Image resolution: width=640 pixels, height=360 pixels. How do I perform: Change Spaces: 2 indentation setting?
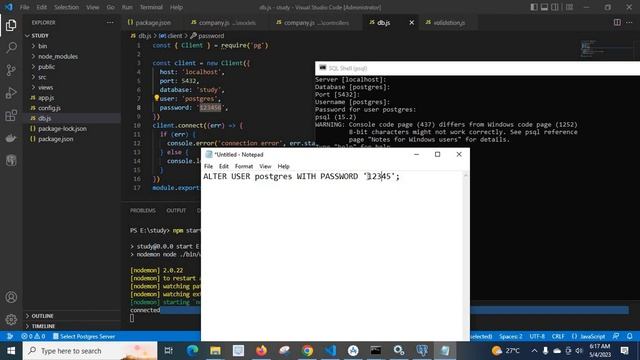[510, 336]
